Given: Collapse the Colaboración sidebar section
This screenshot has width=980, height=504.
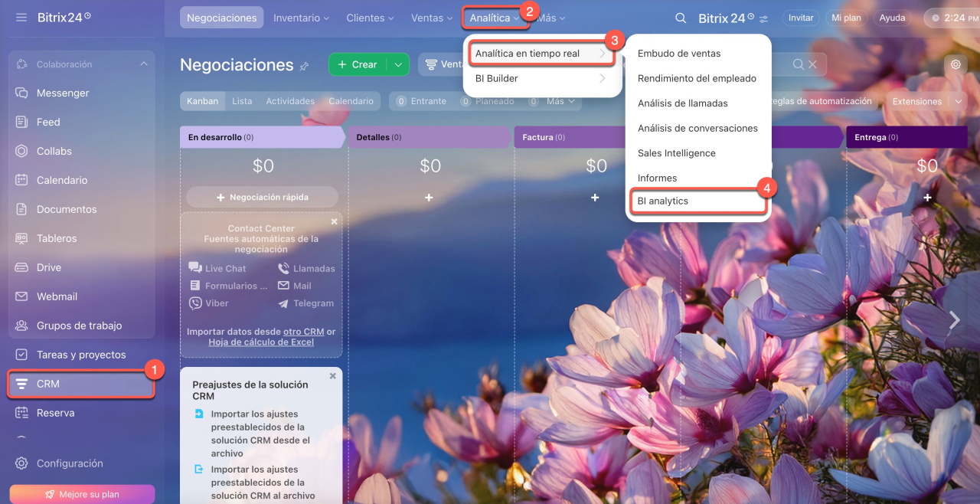Looking at the screenshot, I should click(144, 64).
